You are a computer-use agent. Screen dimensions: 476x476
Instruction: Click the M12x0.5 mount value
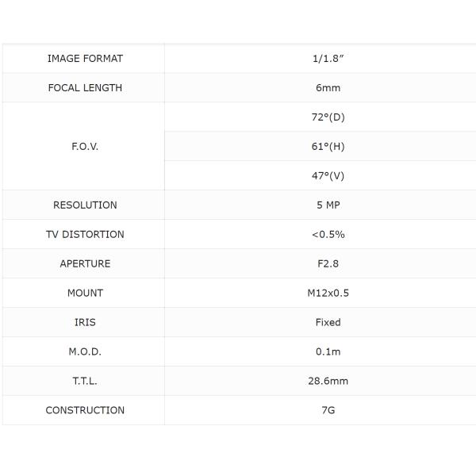[328, 294]
